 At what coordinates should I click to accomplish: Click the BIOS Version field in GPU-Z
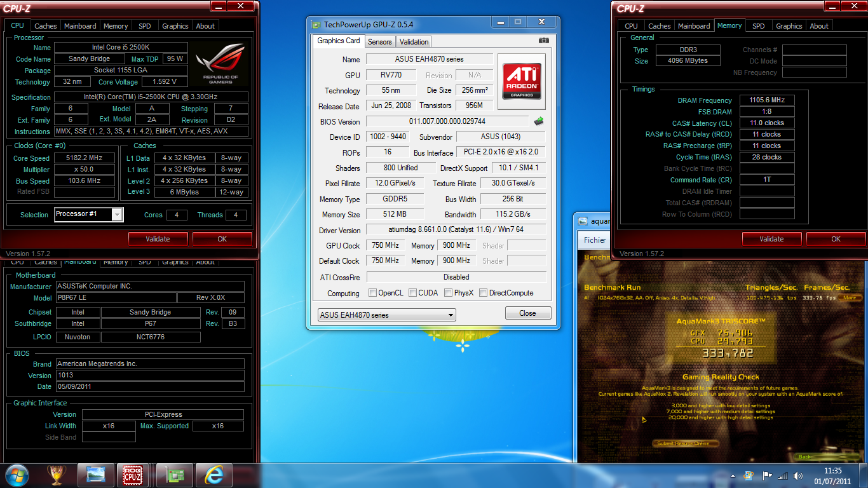point(447,121)
